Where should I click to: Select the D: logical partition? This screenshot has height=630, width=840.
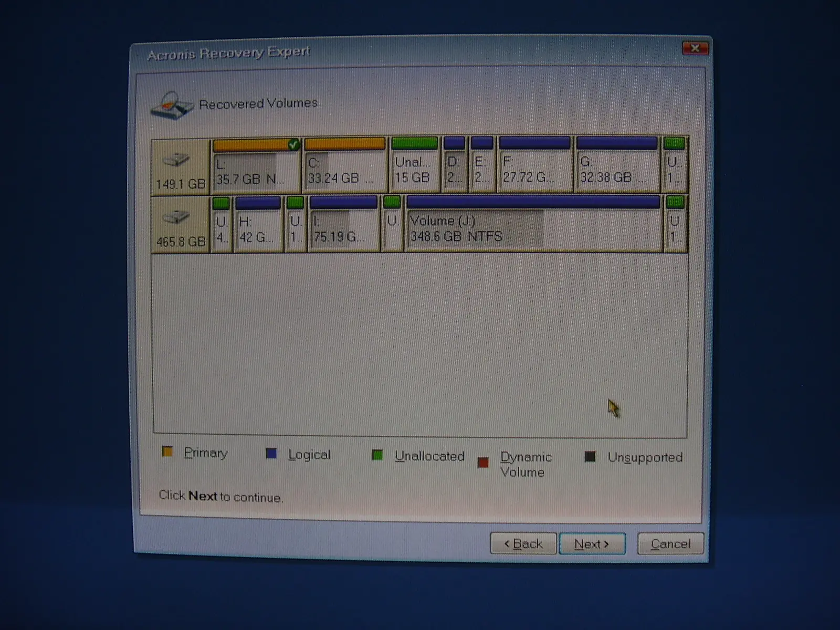[x=454, y=164]
